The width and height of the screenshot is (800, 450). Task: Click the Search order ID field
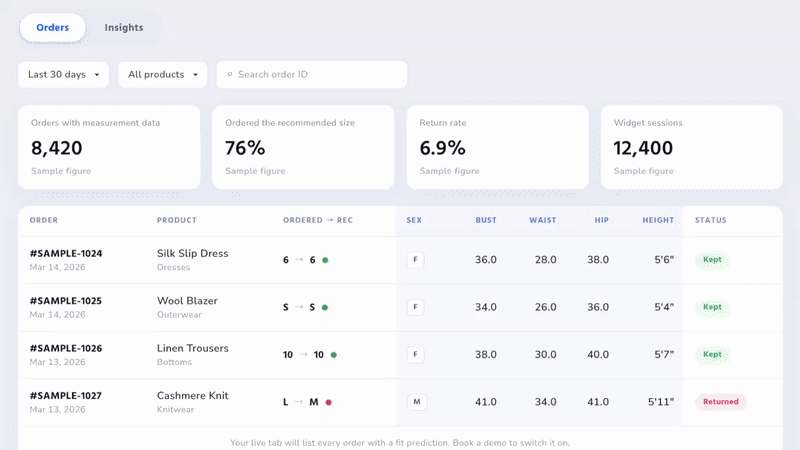coord(312,74)
